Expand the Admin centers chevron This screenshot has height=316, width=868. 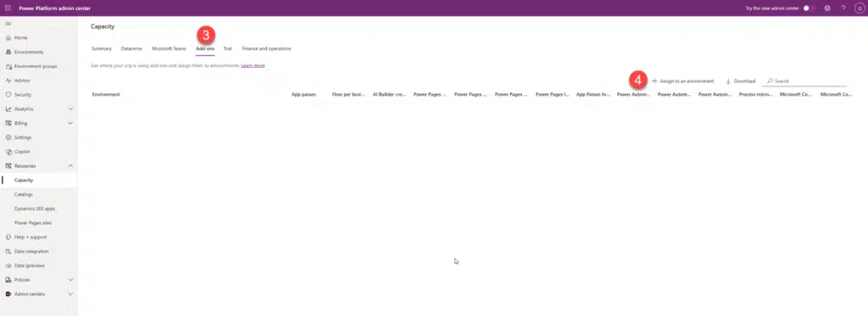pyautogui.click(x=70, y=294)
